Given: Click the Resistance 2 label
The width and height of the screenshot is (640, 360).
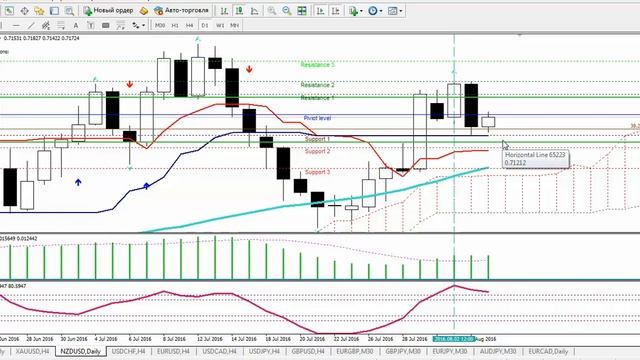Looking at the screenshot, I should (x=318, y=85).
